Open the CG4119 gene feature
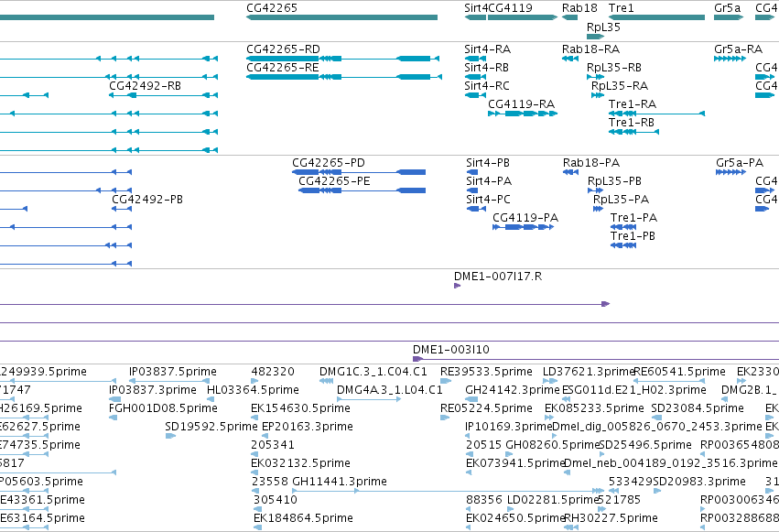Viewport: 779px width, 532px height. tap(523, 17)
